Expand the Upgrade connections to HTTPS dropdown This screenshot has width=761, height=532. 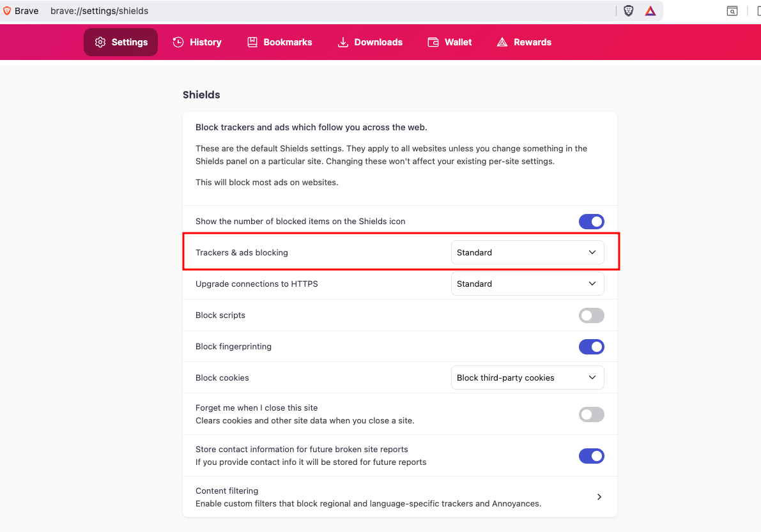[527, 284]
